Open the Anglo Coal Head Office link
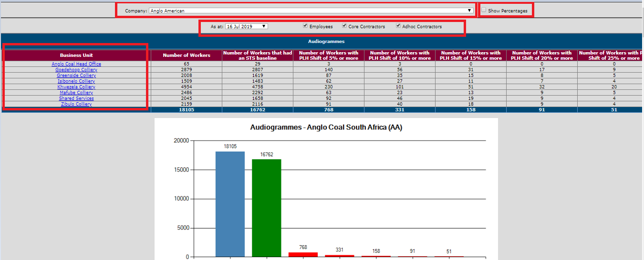The width and height of the screenshot is (644, 260). click(x=76, y=64)
